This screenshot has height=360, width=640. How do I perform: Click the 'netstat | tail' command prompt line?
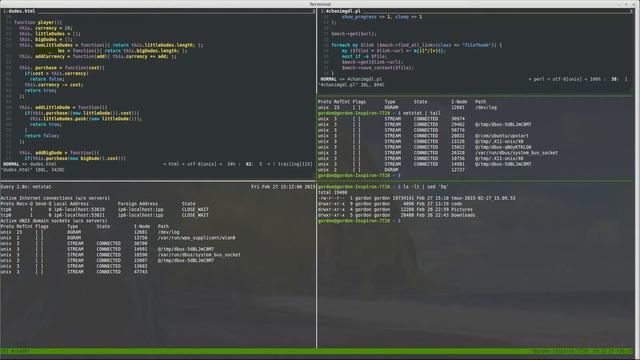tap(379, 113)
